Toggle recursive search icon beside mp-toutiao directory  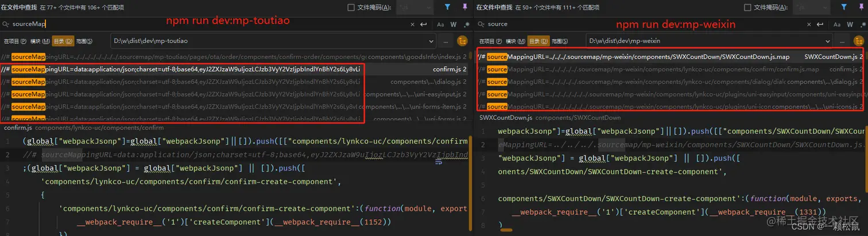[x=462, y=41]
